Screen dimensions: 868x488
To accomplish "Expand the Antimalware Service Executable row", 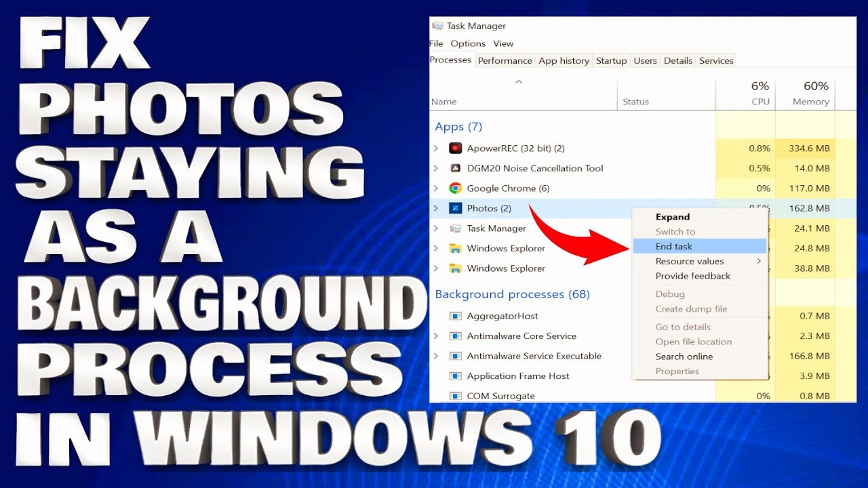I will [436, 356].
